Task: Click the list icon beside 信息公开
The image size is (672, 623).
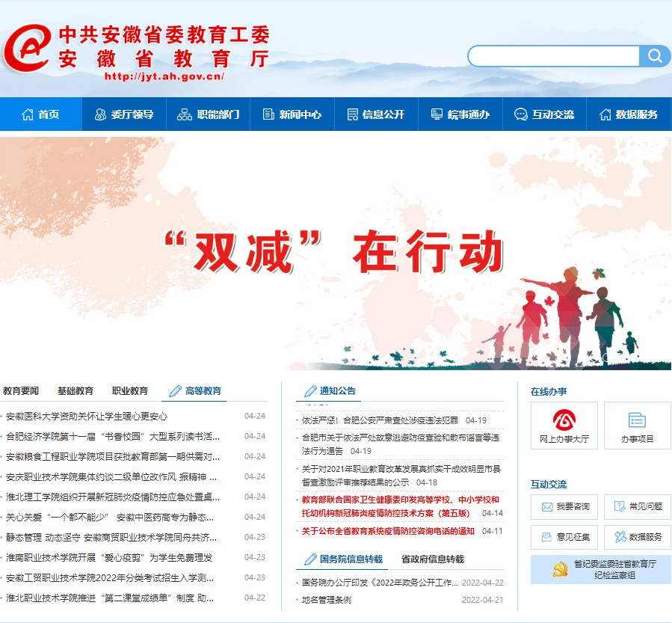Action: coord(352,114)
